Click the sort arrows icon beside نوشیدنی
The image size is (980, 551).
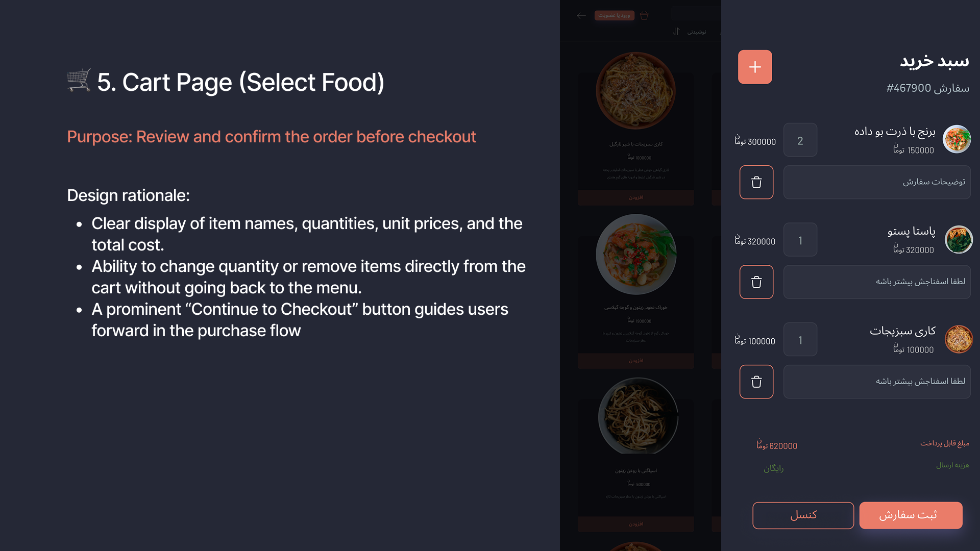(676, 32)
